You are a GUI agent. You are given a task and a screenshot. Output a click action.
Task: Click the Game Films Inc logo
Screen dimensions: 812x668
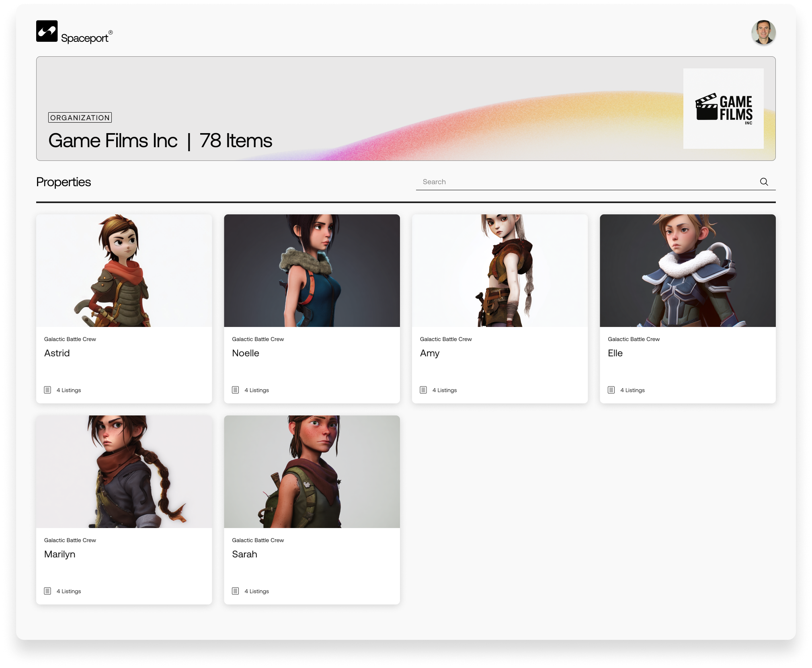(x=723, y=109)
